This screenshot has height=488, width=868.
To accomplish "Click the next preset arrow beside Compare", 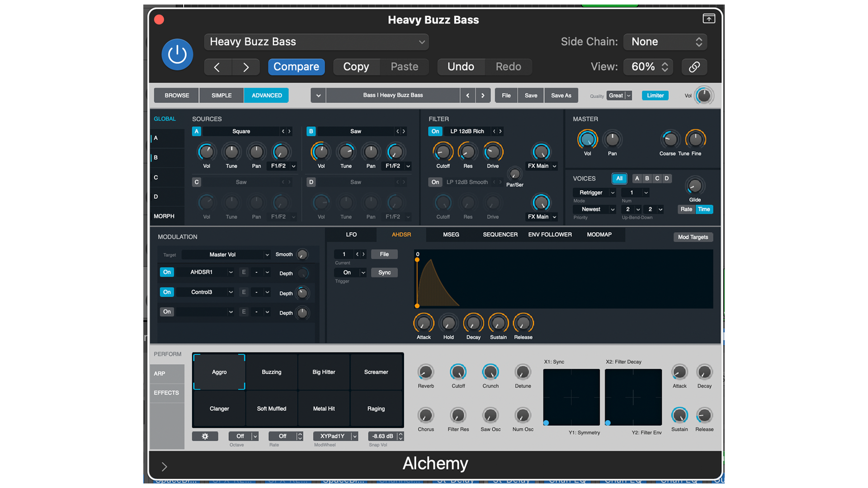I will (245, 67).
